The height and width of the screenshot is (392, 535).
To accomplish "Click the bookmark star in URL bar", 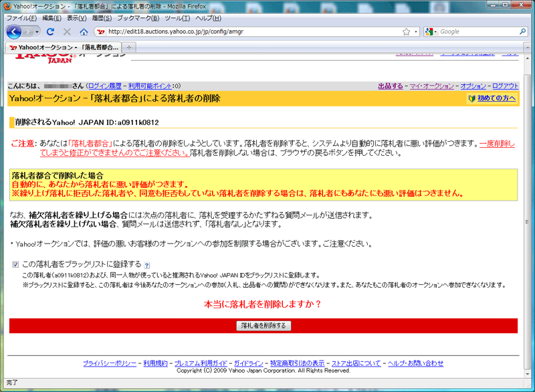I will [x=406, y=31].
